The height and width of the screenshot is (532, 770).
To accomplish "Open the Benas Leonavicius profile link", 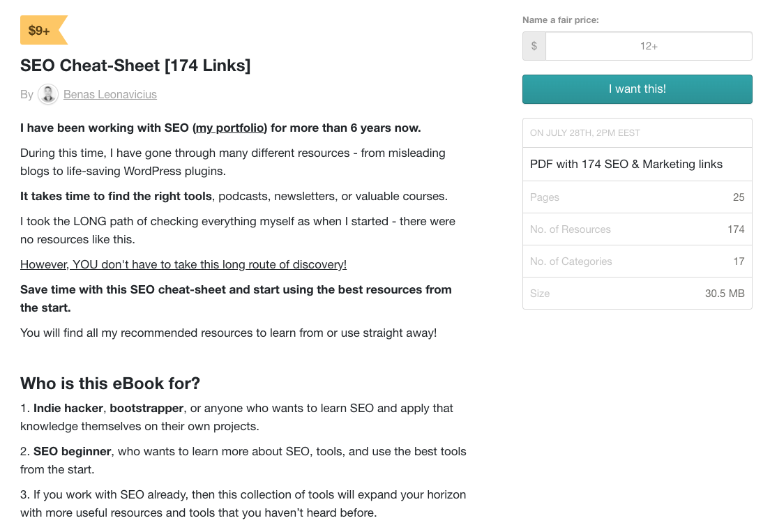I will 110,94.
